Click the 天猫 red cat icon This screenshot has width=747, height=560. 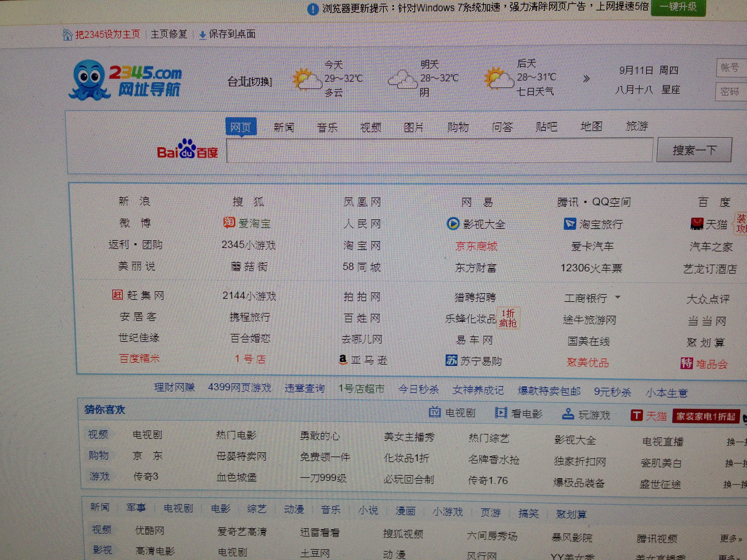coord(697,224)
